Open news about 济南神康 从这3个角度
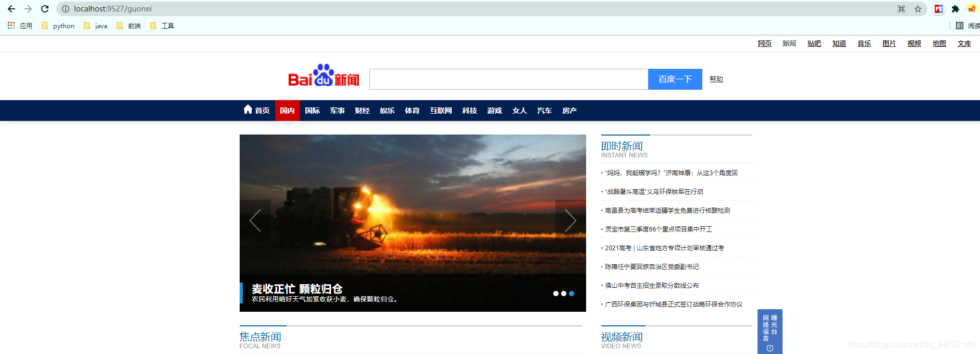Screen dimensions: 980x354 (x=671, y=173)
